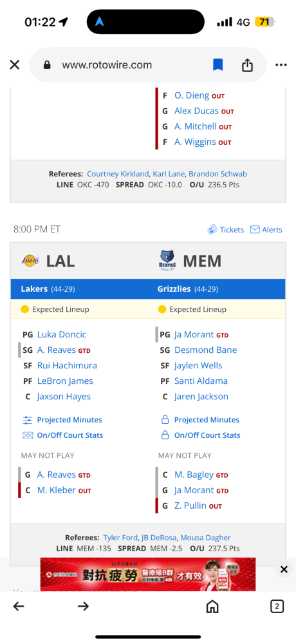This screenshot has width=296, height=644.
Task: Tap the blue bookmark icon in address bar
Action: [x=217, y=65]
